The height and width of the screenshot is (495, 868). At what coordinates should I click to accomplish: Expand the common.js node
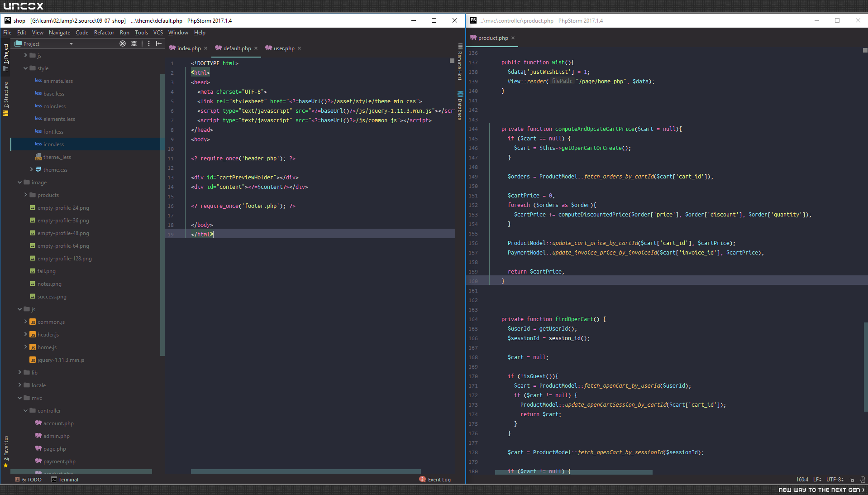point(26,322)
